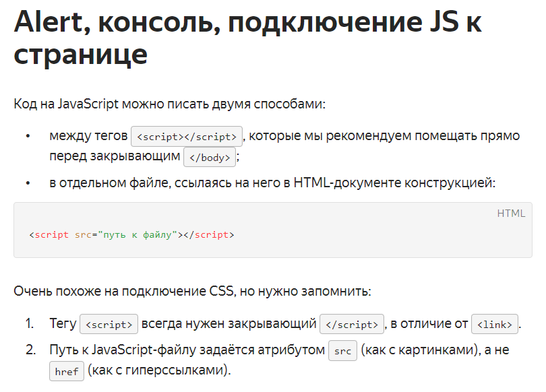Select the "href" inline code chip

(x=67, y=371)
